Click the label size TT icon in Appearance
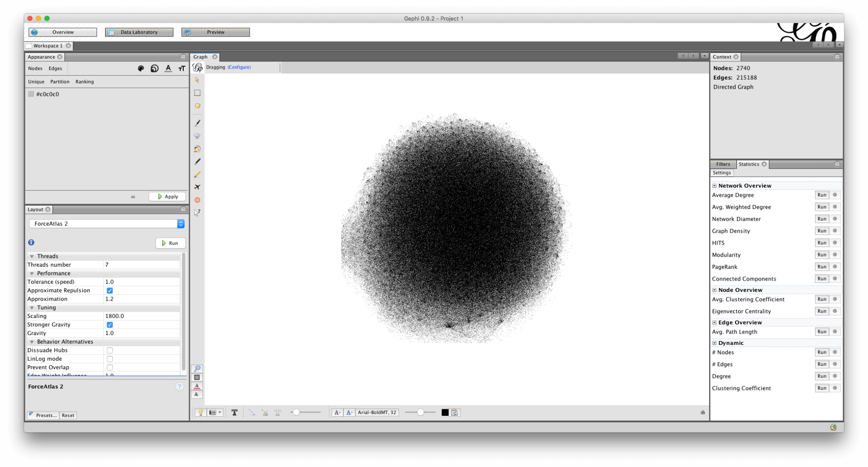The image size is (868, 467). point(182,68)
